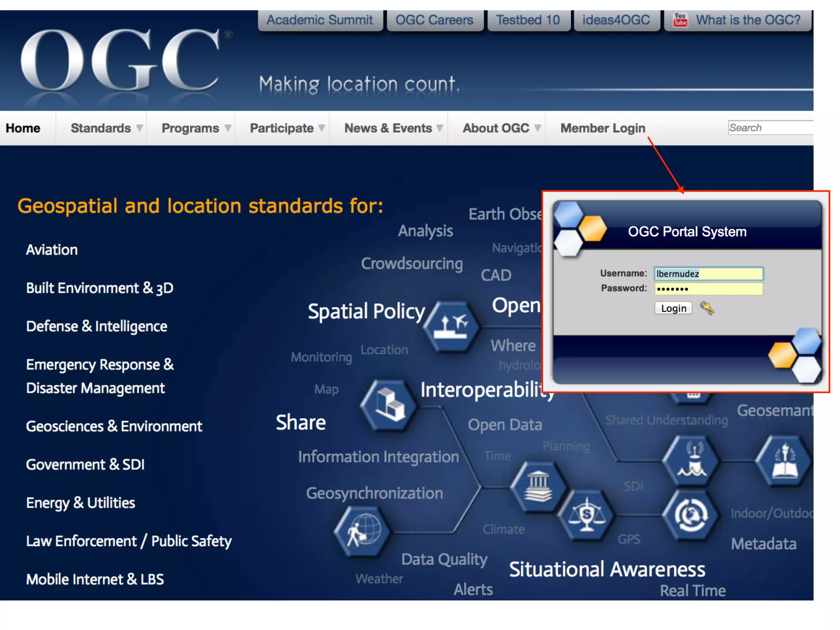Click the circular globe arrows hexagon icon
The image size is (840, 630).
click(691, 515)
